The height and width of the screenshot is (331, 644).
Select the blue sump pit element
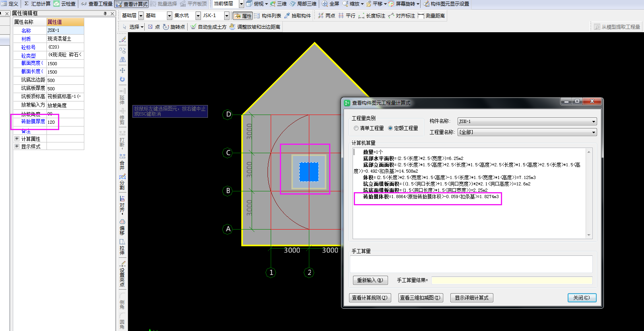[309, 172]
